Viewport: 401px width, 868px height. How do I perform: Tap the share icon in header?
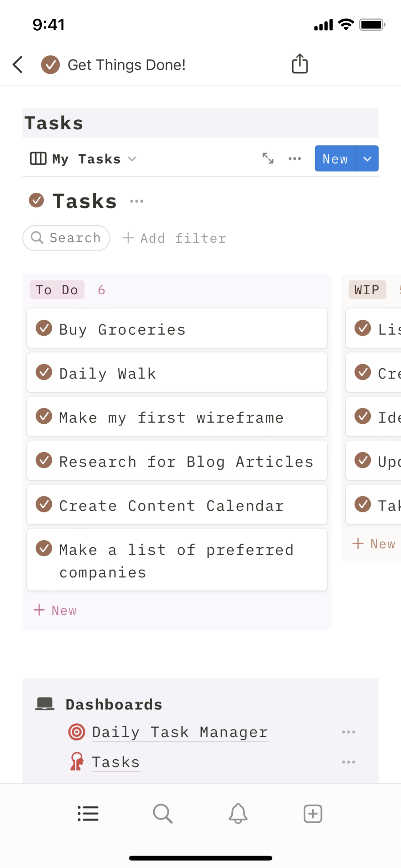point(299,64)
